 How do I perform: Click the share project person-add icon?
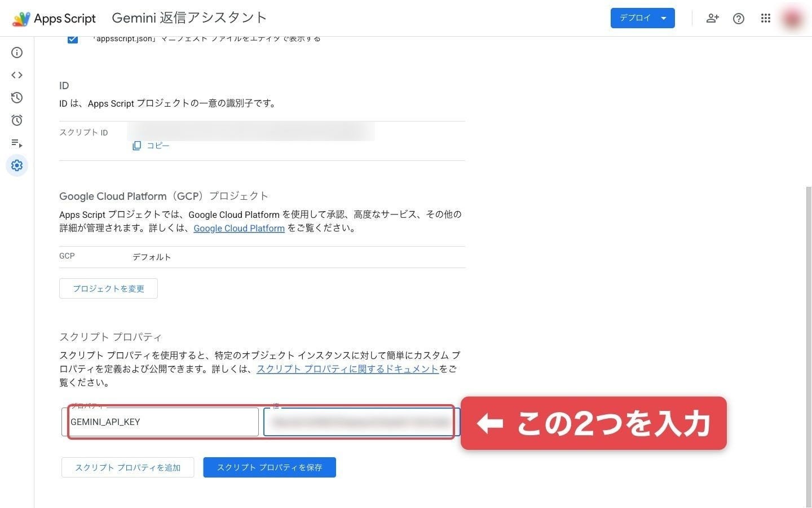(712, 19)
